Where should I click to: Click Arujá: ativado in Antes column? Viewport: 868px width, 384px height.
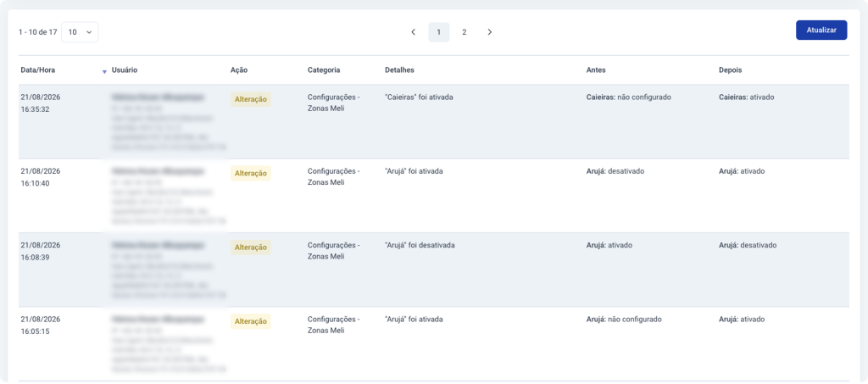pos(609,245)
